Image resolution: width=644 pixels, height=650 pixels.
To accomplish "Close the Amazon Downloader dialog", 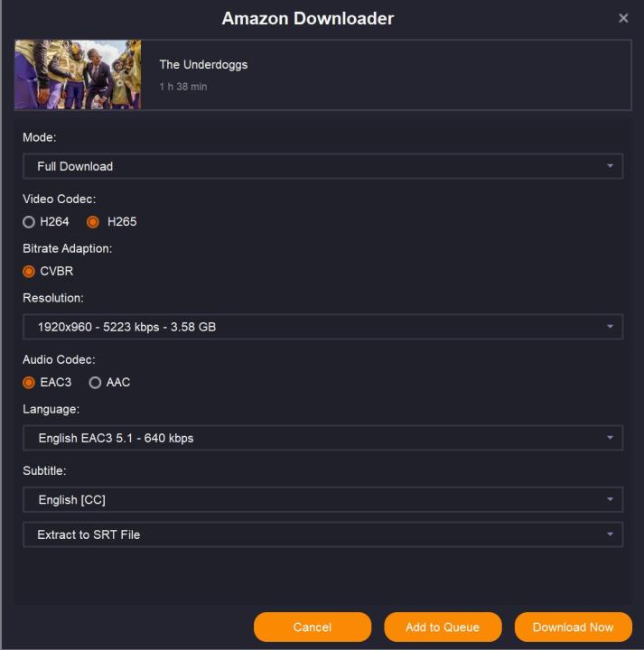I will tap(623, 18).
